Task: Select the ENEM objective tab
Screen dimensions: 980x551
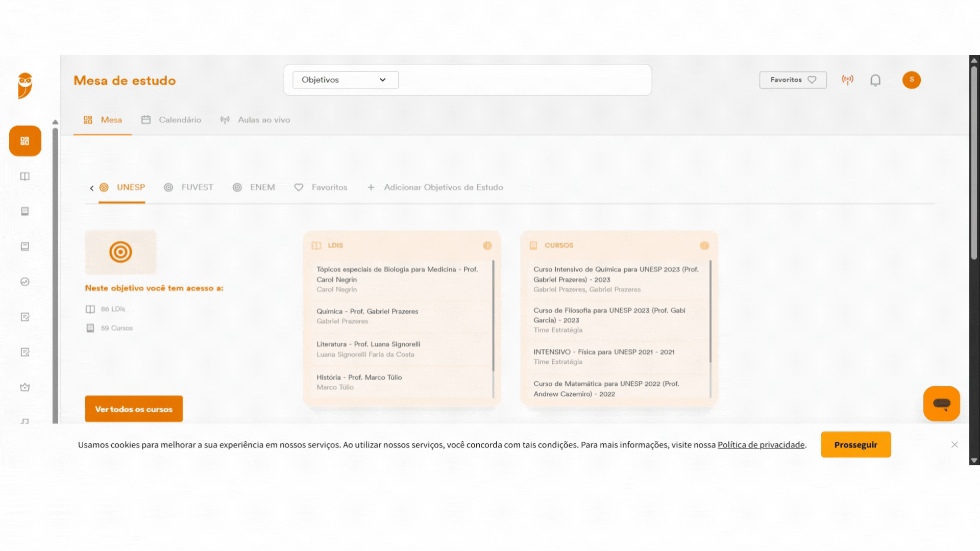Action: [x=254, y=187]
